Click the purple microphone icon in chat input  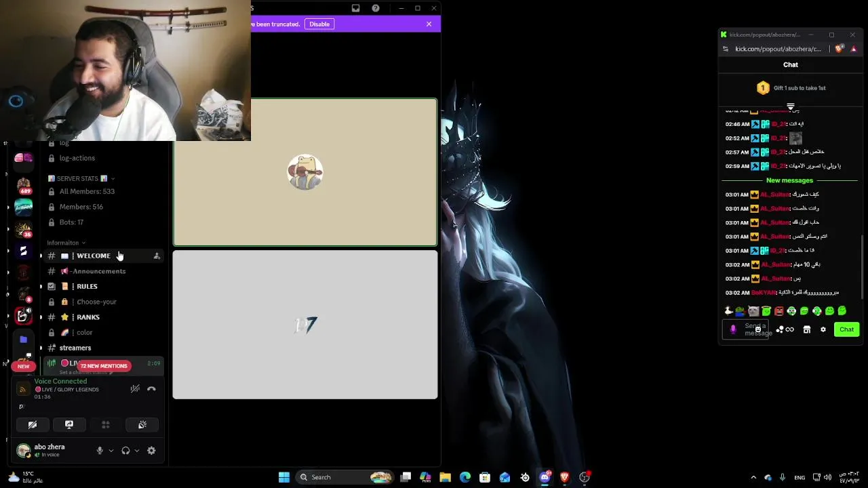coord(733,329)
